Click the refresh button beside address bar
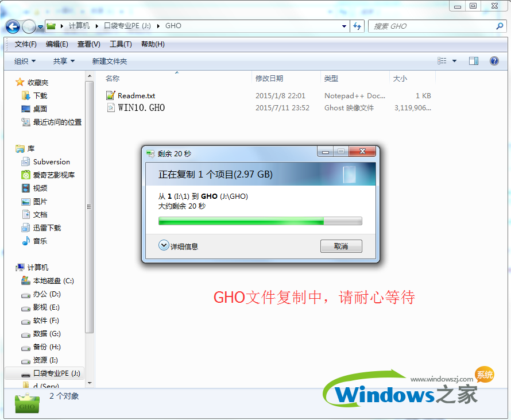The width and height of the screenshot is (511, 420). [x=357, y=26]
